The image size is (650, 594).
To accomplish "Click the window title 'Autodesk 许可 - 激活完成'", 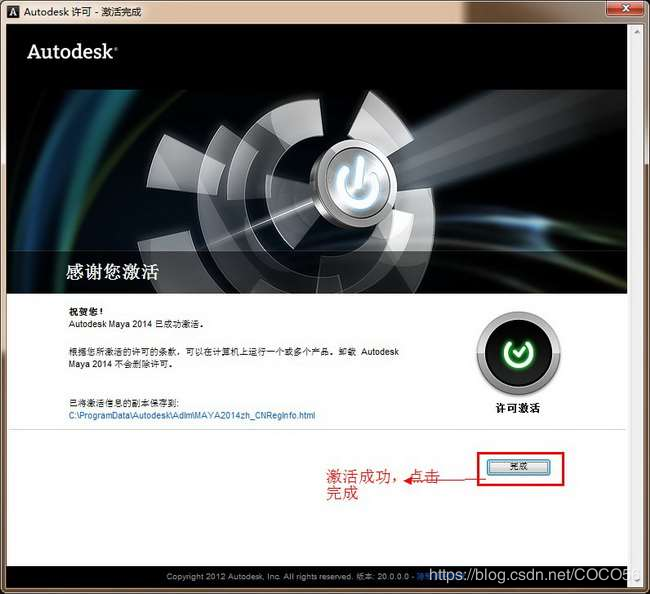I will click(x=82, y=12).
